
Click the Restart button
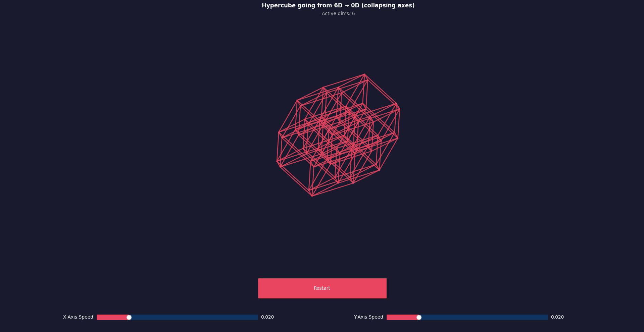(322, 288)
